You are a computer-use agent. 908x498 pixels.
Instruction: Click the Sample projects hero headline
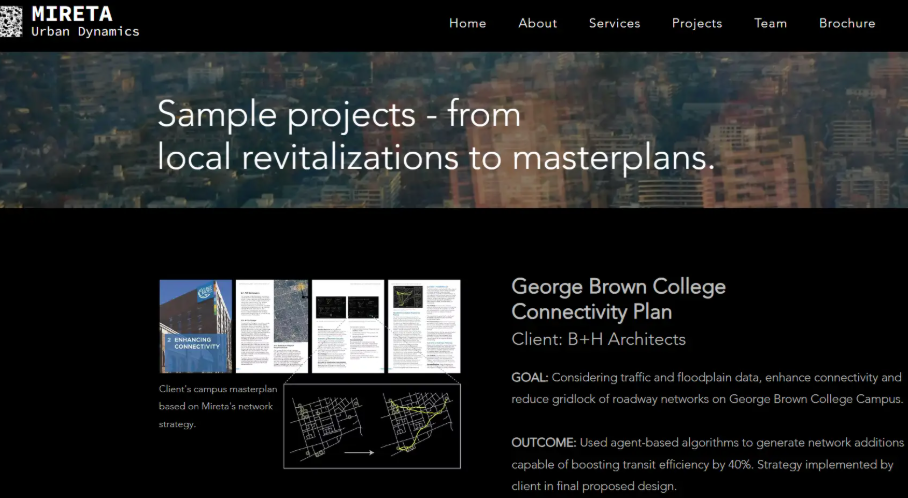(x=435, y=136)
